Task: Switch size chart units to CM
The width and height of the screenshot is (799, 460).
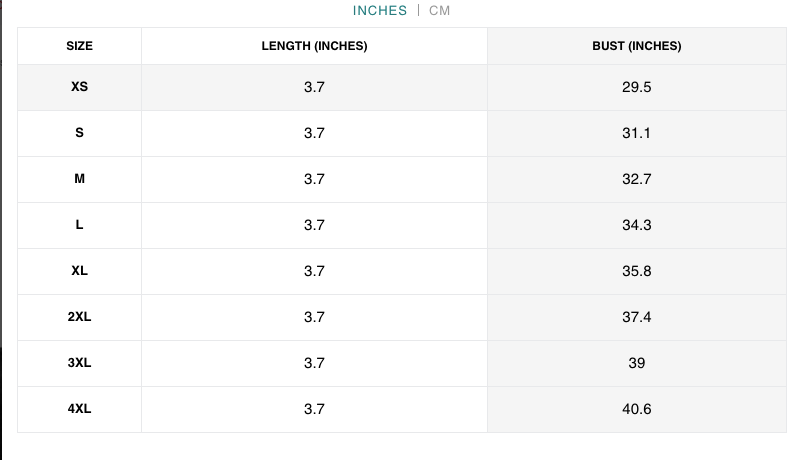Action: (x=440, y=11)
